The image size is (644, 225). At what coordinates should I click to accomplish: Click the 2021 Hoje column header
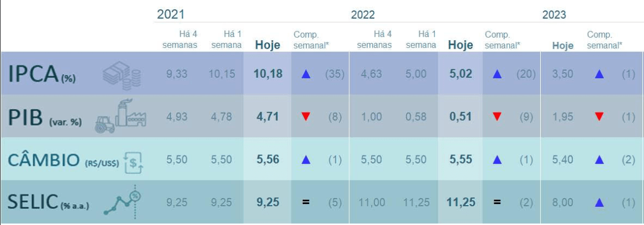(267, 45)
